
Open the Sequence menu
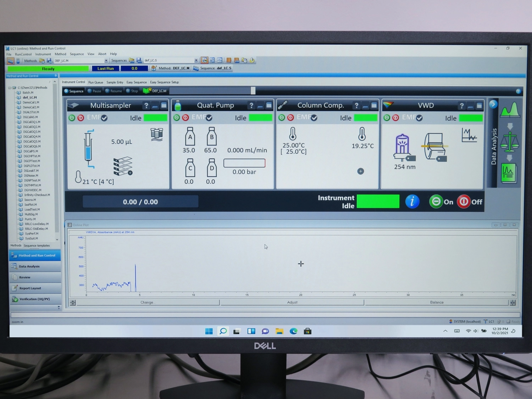(77, 54)
